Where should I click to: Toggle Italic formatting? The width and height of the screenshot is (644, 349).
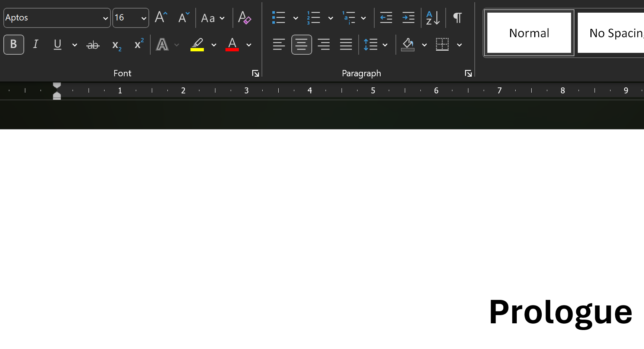point(36,45)
